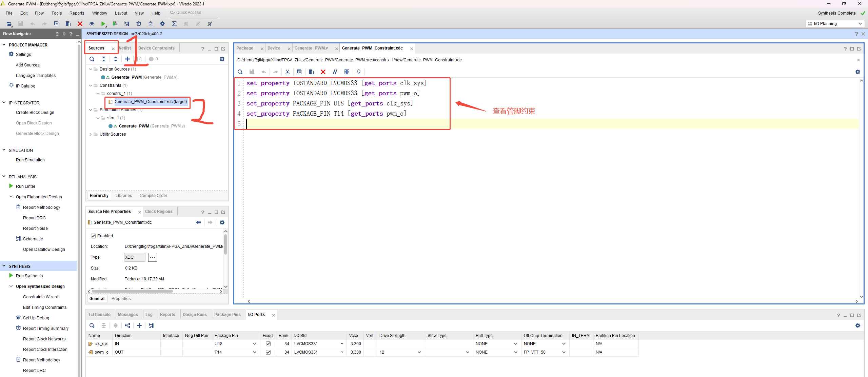Click Constraints Wizard link
The height and width of the screenshot is (377, 868).
pyautogui.click(x=41, y=297)
